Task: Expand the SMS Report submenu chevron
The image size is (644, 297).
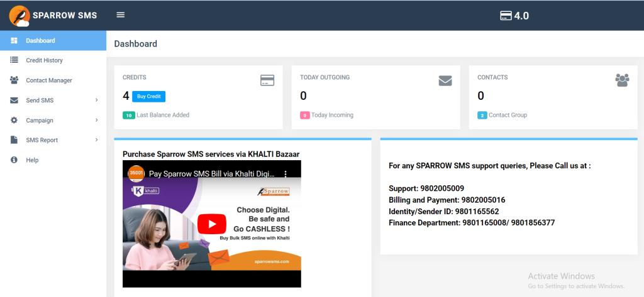Action: click(x=96, y=140)
